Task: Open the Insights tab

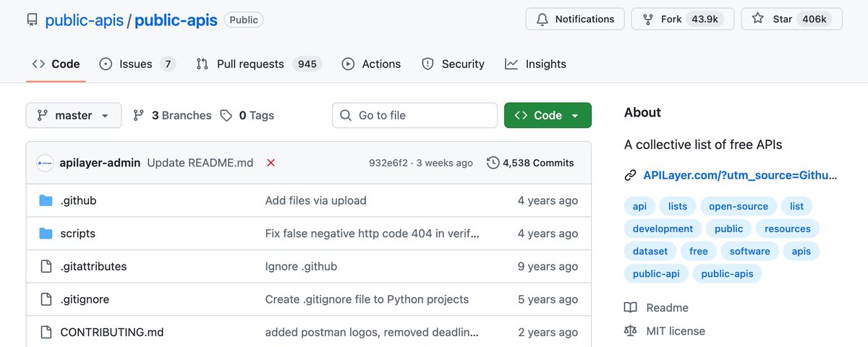Action: point(536,64)
